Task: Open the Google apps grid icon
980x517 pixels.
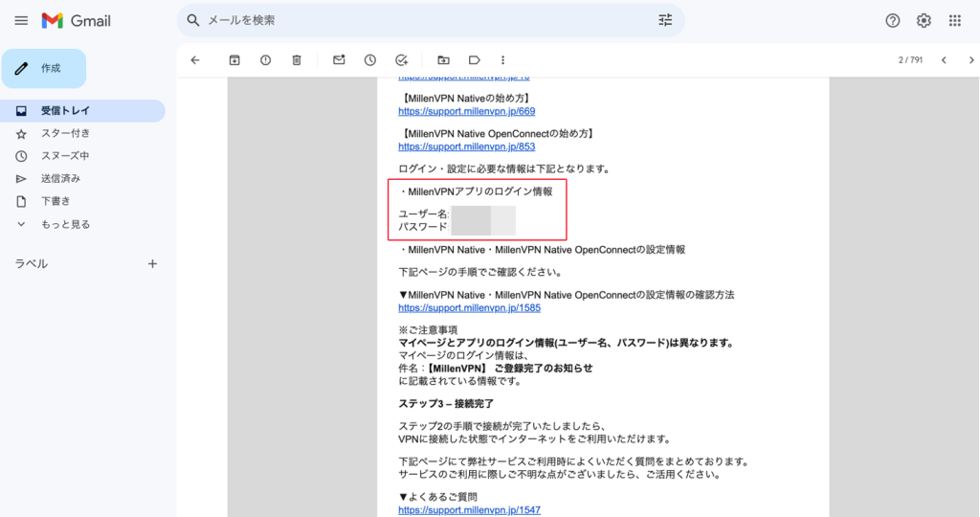Action: (x=954, y=20)
